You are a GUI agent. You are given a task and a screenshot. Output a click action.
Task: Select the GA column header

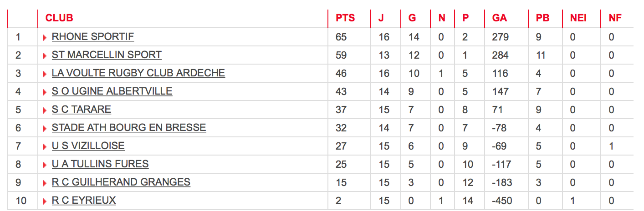pyautogui.click(x=500, y=18)
